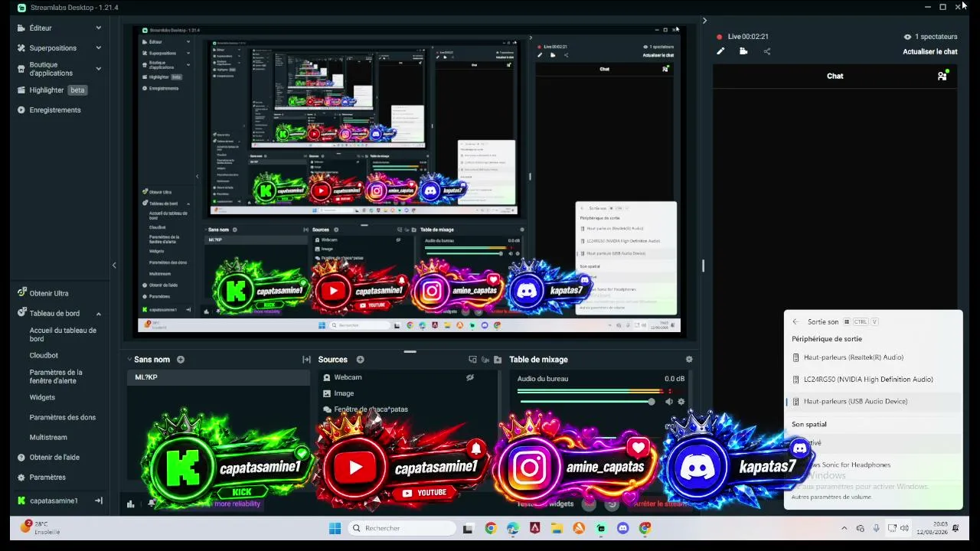Click the capatasamine1 account name
Screen dimensions: 980x551
coord(54,500)
